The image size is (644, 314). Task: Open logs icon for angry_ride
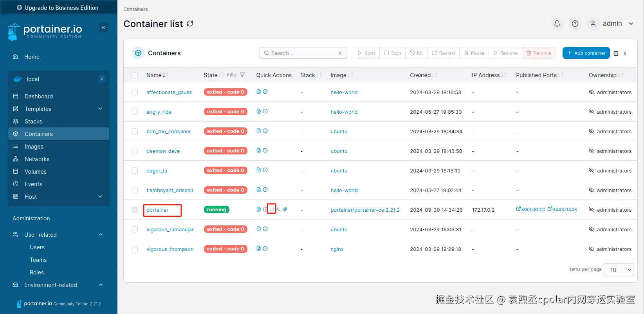[x=258, y=111]
